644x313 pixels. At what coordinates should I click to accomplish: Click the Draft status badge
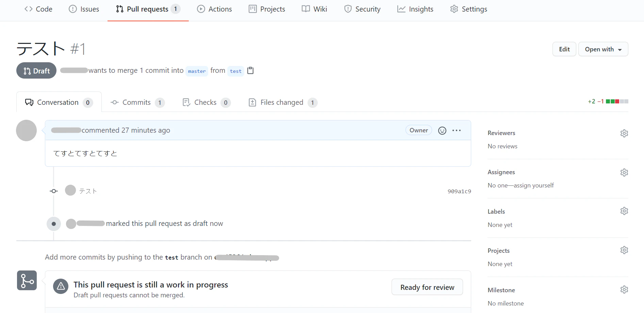pyautogui.click(x=36, y=71)
